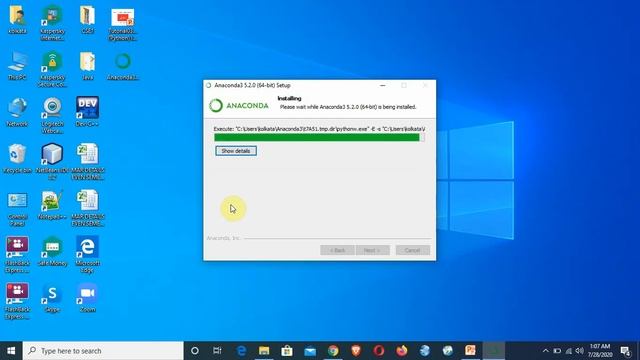Select the kolkata user folder icon

(x=17, y=20)
